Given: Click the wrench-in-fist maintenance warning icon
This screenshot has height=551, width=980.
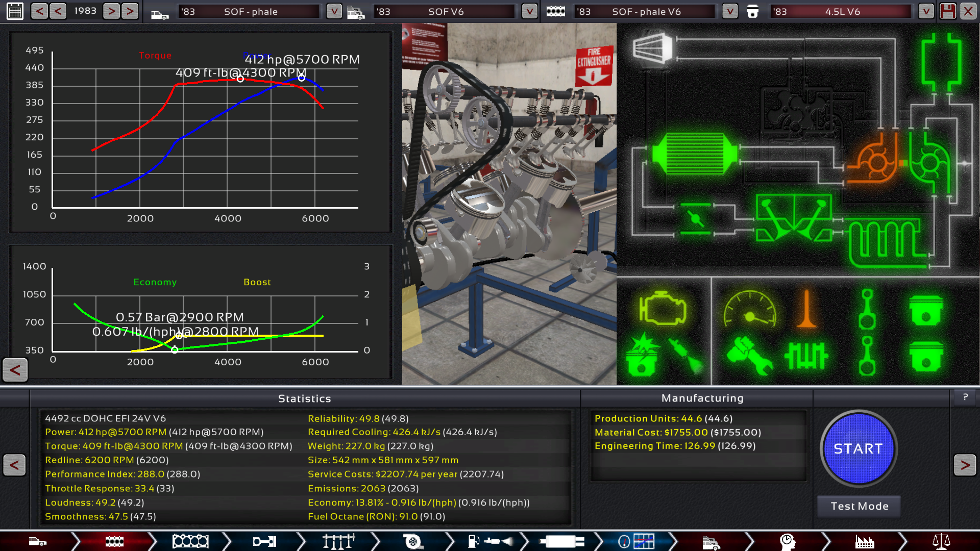Looking at the screenshot, I should [x=749, y=356].
